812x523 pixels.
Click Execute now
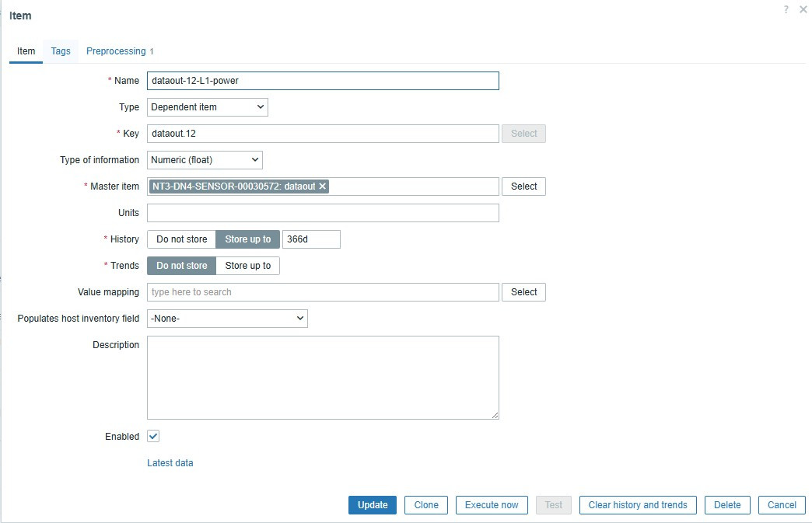click(x=492, y=504)
